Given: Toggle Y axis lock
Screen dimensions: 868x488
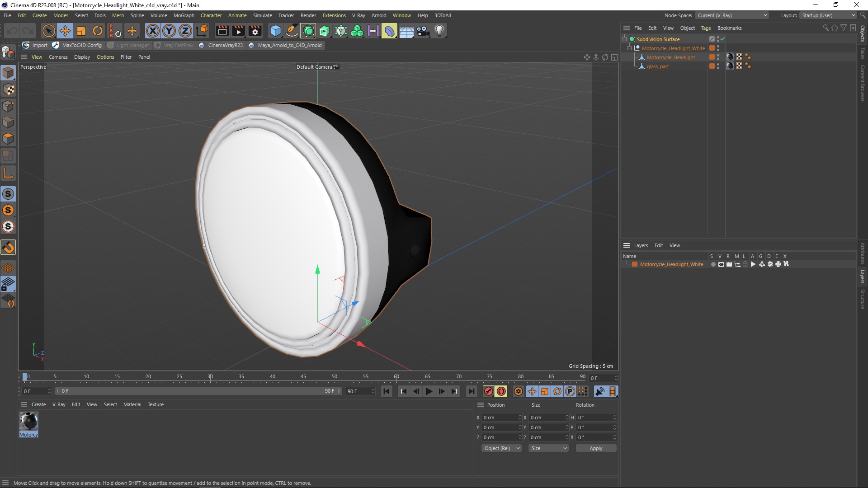Looking at the screenshot, I should pyautogui.click(x=169, y=31).
